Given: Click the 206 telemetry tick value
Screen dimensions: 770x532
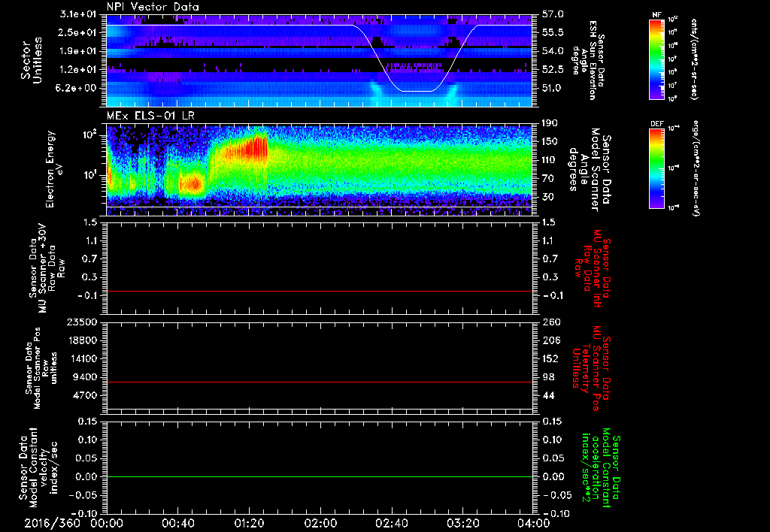Looking at the screenshot, I should pos(550,340).
